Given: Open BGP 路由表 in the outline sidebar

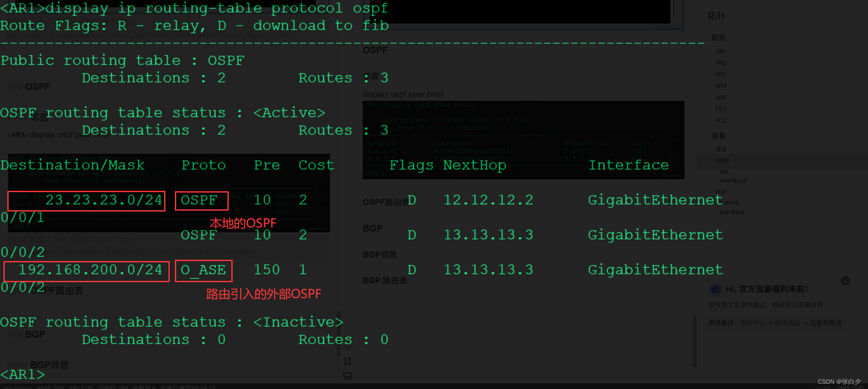Looking at the screenshot, I should pos(732,212).
